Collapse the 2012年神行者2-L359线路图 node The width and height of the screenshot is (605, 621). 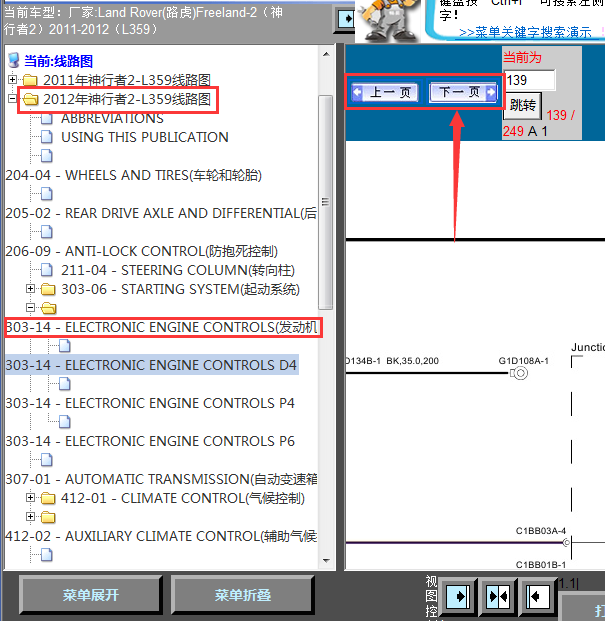click(12, 99)
